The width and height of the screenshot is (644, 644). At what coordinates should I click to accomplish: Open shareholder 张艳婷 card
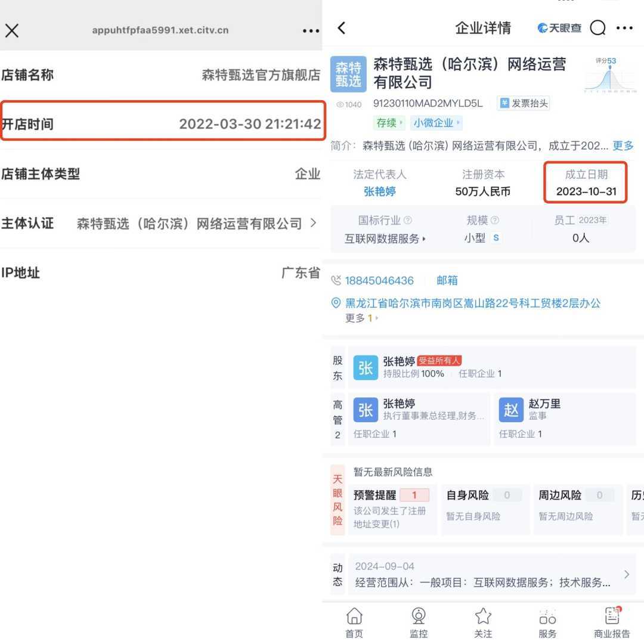[x=492, y=367]
